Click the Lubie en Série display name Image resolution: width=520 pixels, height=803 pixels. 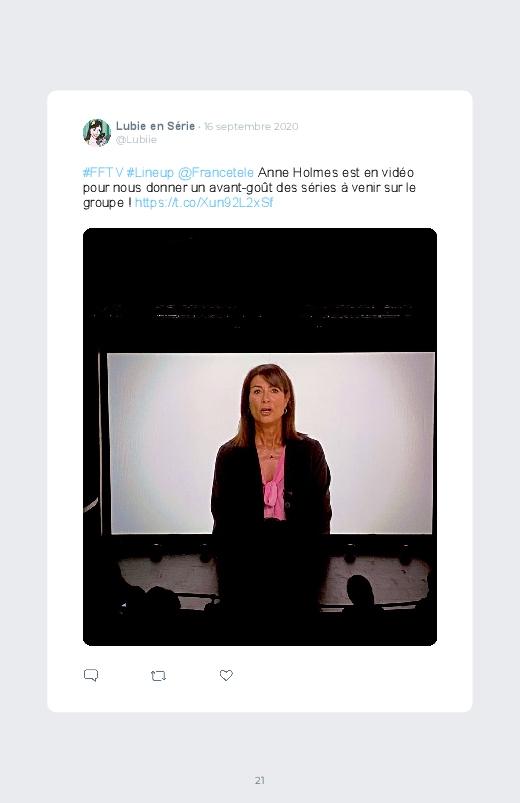click(x=155, y=126)
